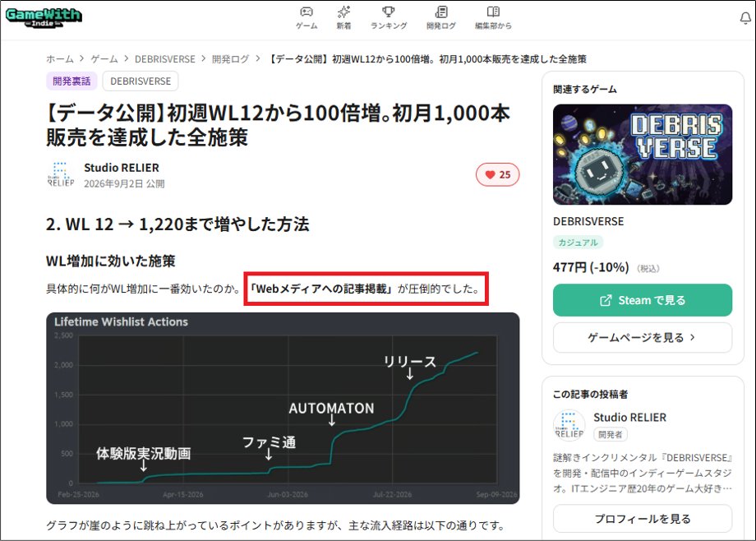Screen dimensions: 756x541
Task: Open プロフィールを見る button
Action: [643, 519]
